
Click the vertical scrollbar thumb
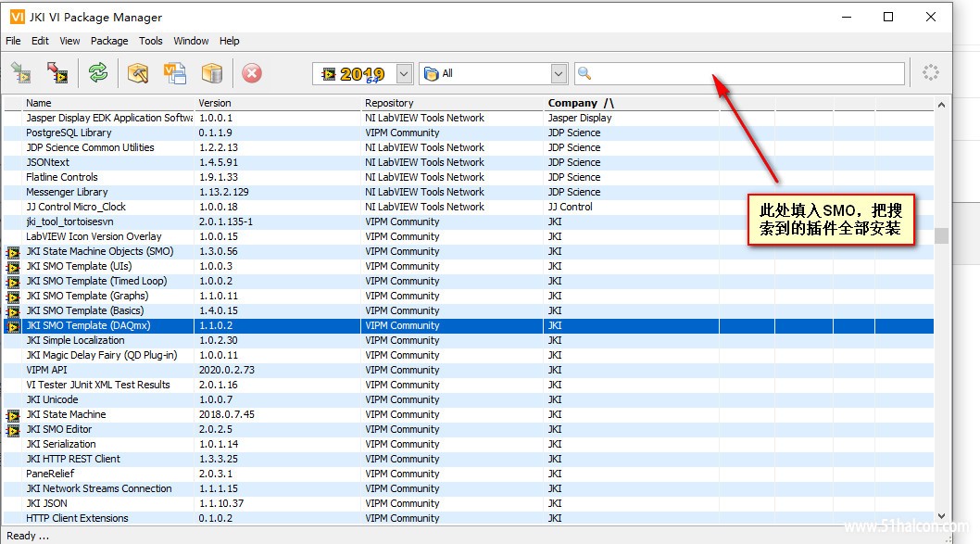click(941, 235)
